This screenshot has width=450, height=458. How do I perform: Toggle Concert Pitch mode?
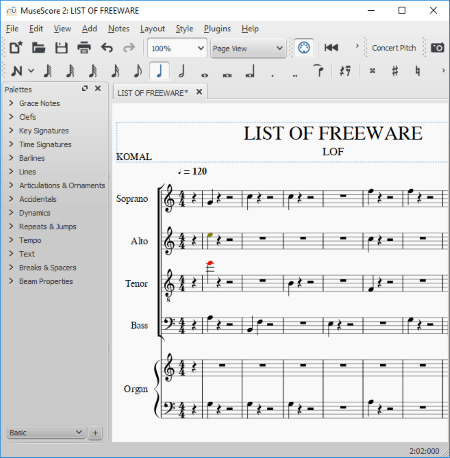(x=394, y=48)
